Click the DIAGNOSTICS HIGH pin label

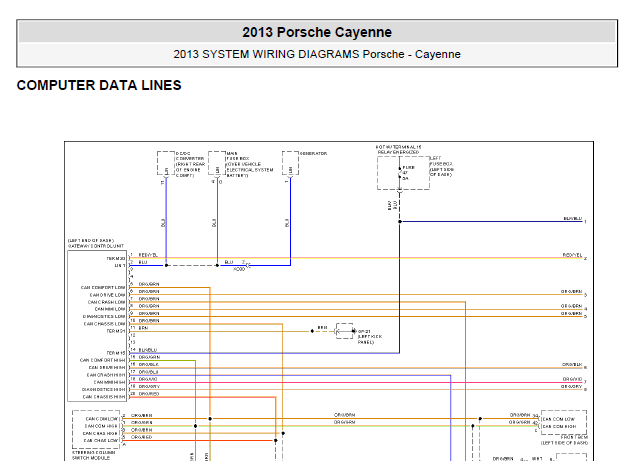tap(103, 389)
